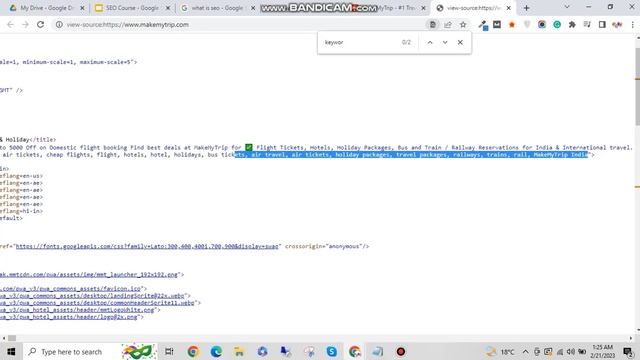Viewport: 640px width, 360px height.
Task: Open File Explorer from the taskbar
Action: (x=239, y=351)
